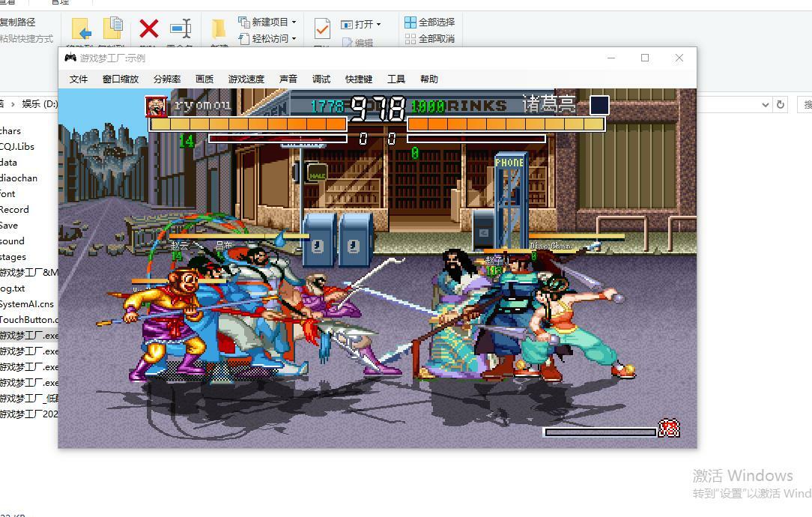Open the 画质 menu
The height and width of the screenshot is (517, 812).
point(204,79)
